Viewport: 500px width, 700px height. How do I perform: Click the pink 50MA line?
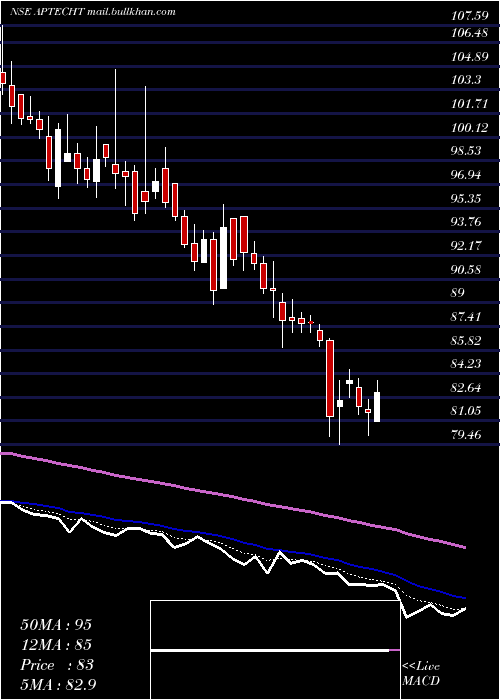coord(232,496)
